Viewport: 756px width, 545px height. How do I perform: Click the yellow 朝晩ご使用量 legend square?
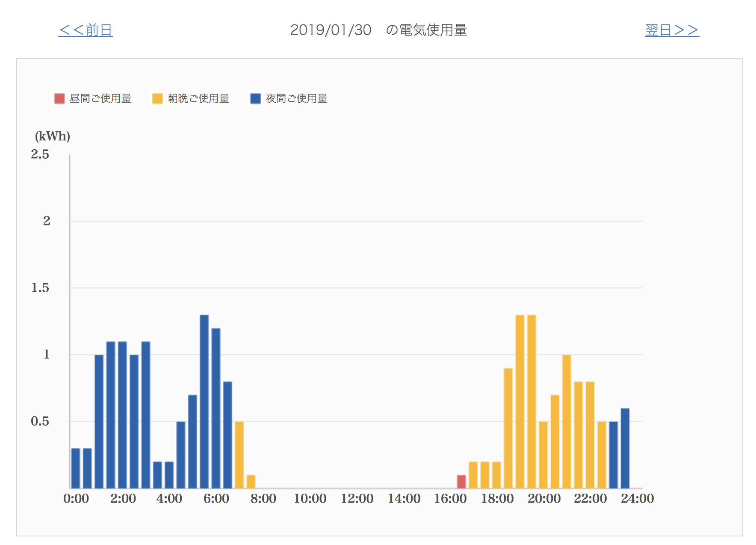pos(157,99)
